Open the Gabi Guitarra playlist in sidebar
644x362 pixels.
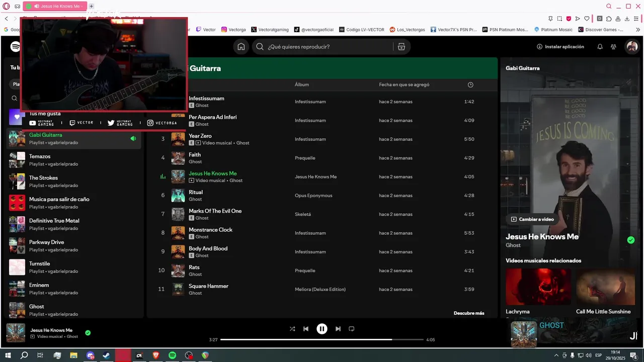point(74,139)
